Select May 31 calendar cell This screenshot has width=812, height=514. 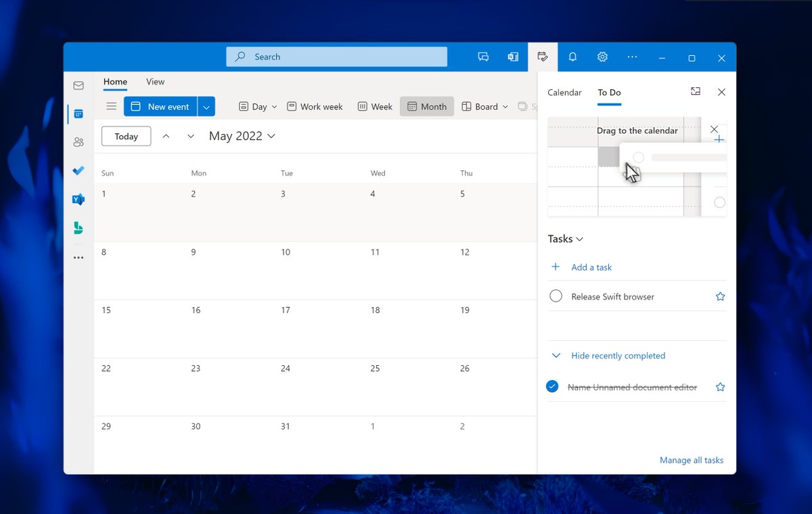(x=318, y=445)
